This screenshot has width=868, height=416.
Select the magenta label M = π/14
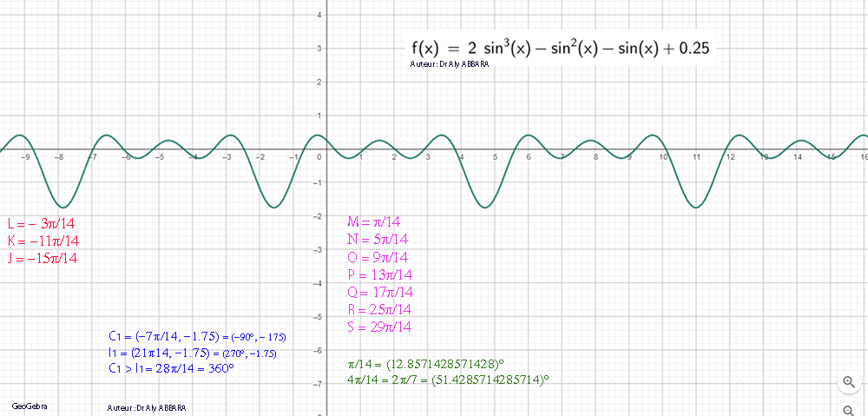374,222
